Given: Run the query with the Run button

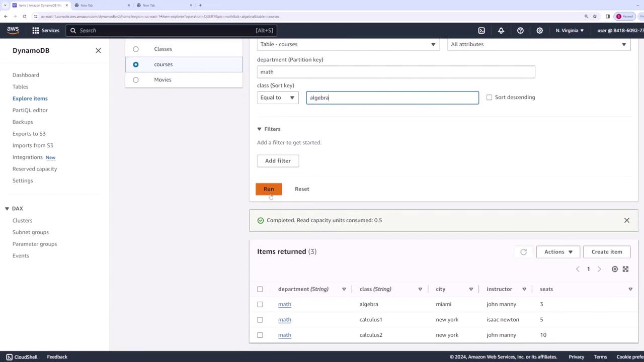Looking at the screenshot, I should [269, 189].
